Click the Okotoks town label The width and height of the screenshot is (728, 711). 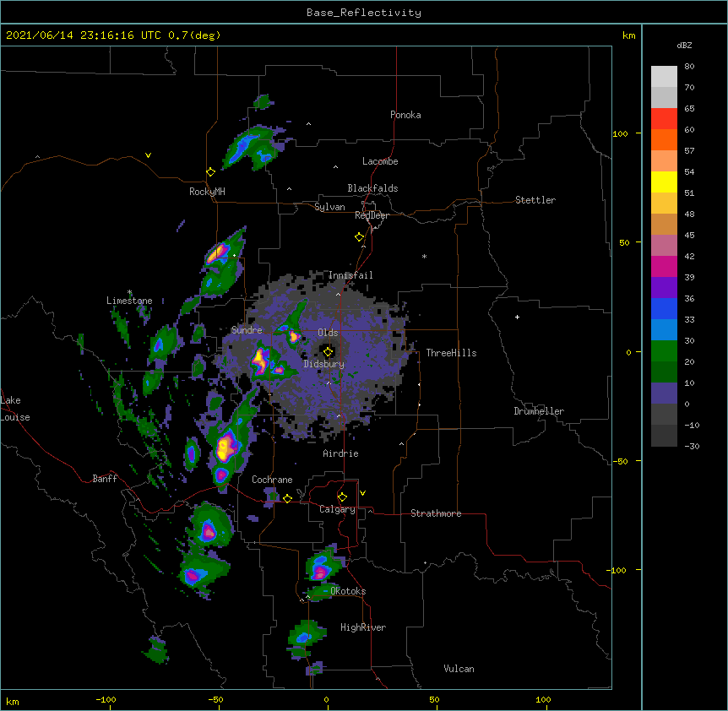tap(348, 591)
